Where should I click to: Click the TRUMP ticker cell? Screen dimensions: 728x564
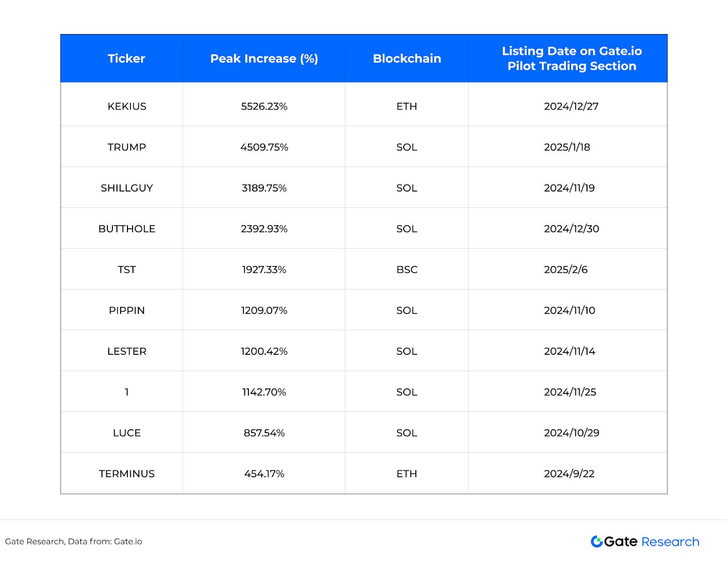(127, 147)
